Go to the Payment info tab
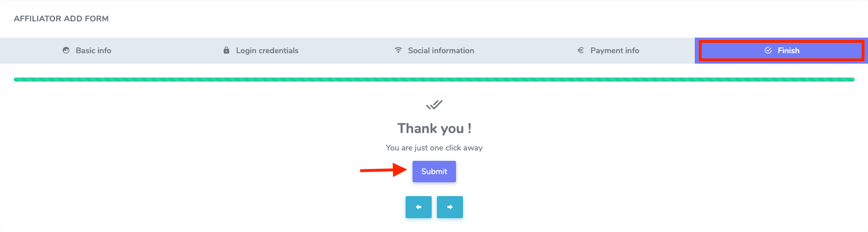The height and width of the screenshot is (232, 868). [615, 51]
